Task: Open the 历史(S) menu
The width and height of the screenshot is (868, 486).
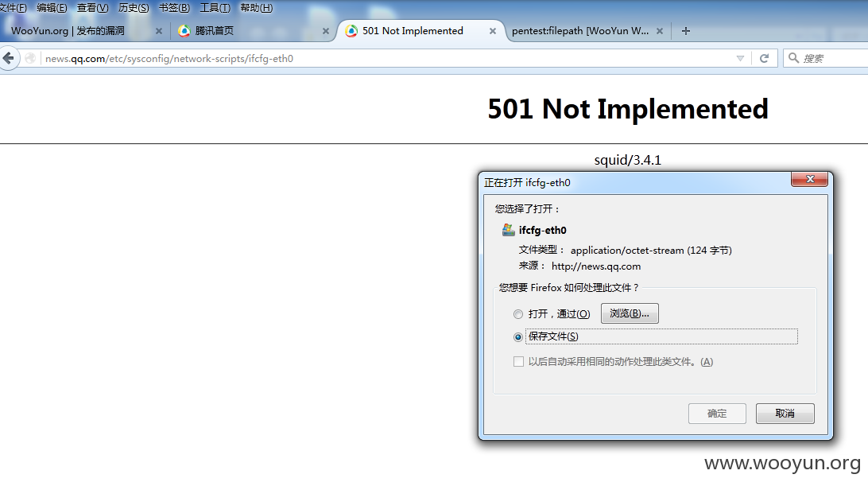Action: (x=134, y=8)
